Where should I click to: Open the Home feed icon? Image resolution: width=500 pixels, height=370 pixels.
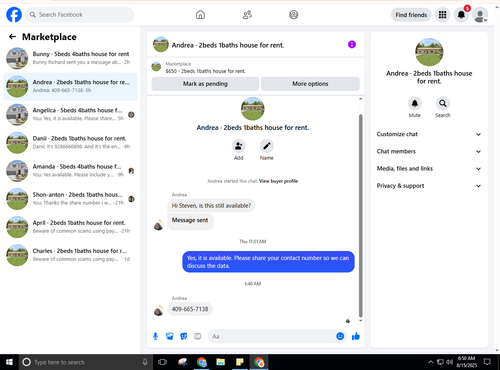point(200,15)
